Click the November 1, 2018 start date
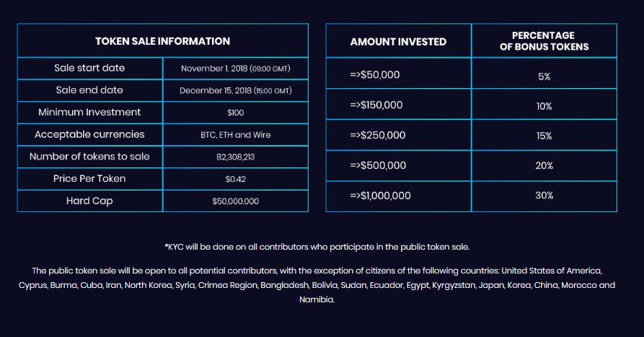Viewport: 644px width, 337px height. coord(235,69)
